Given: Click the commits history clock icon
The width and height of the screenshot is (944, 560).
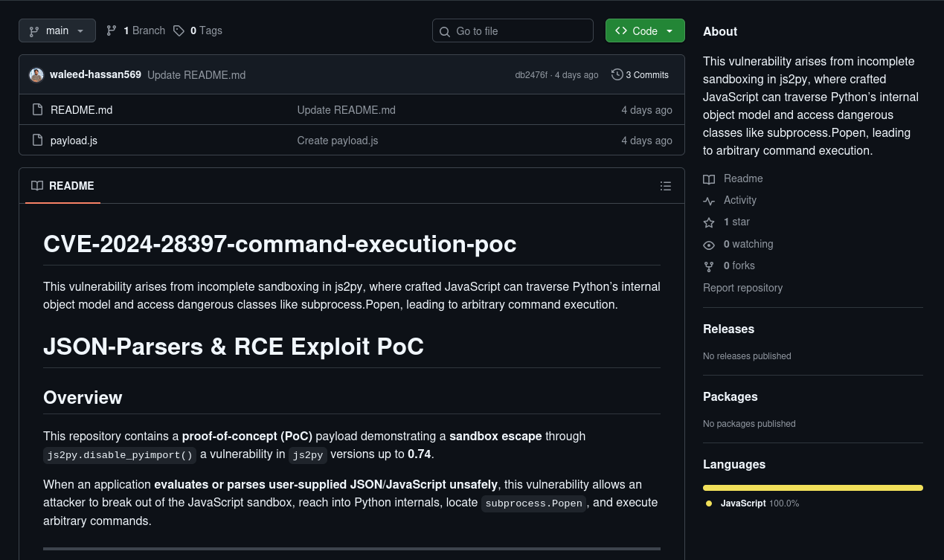Looking at the screenshot, I should 617,74.
